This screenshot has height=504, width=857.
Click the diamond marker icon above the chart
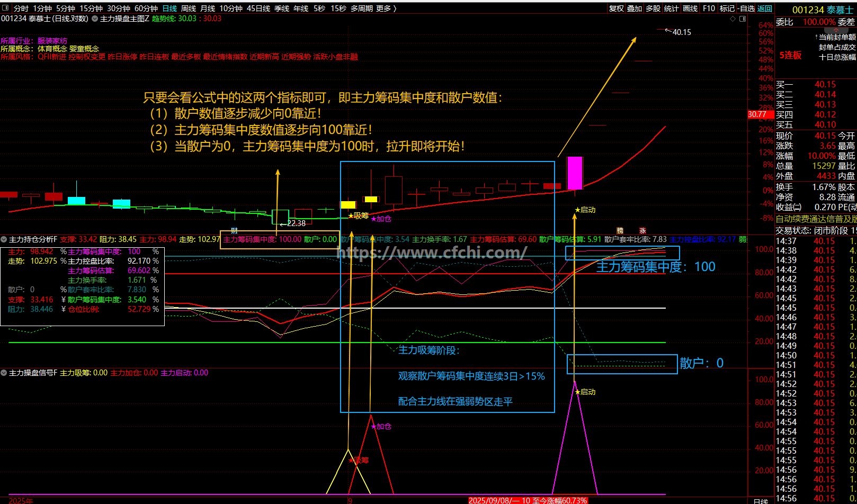733,19
